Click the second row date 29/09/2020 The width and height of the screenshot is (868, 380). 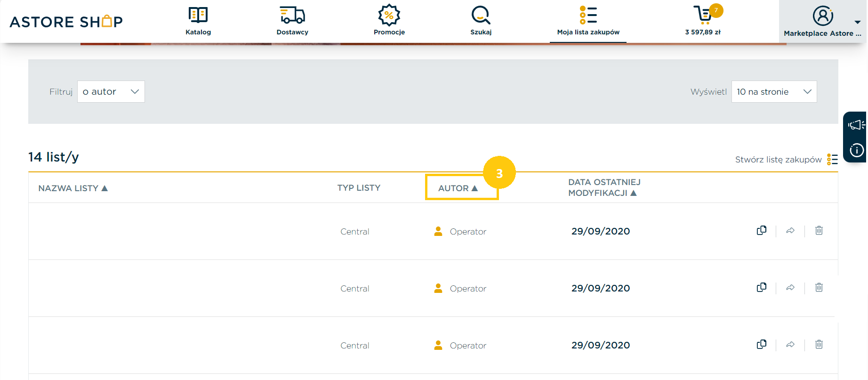click(x=601, y=288)
